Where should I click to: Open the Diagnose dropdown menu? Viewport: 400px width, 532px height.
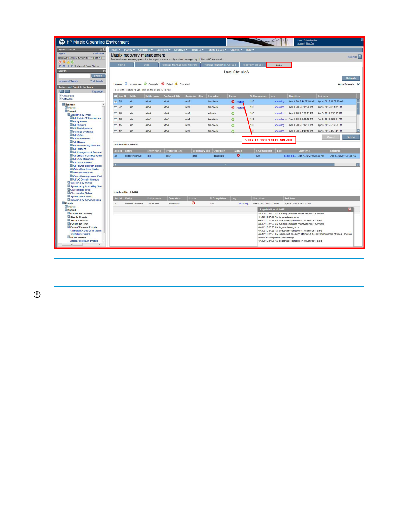click(164, 50)
